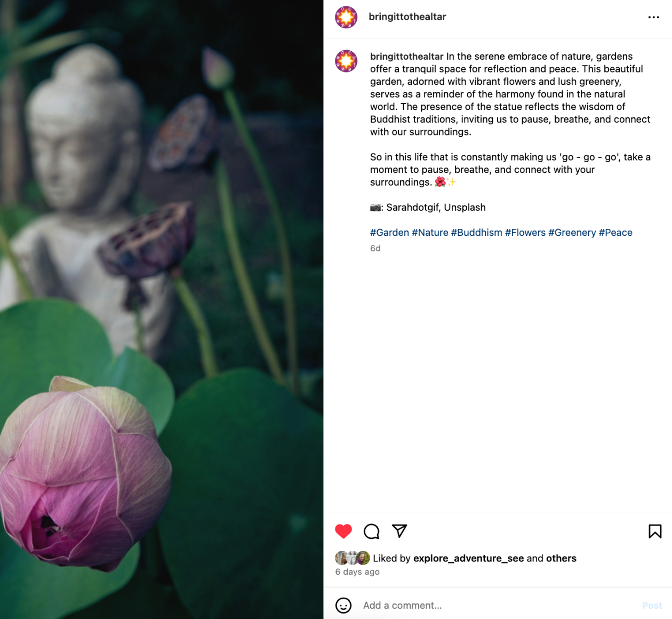The height and width of the screenshot is (619, 672).
Task: Click the header profile avatar
Action: point(346,17)
